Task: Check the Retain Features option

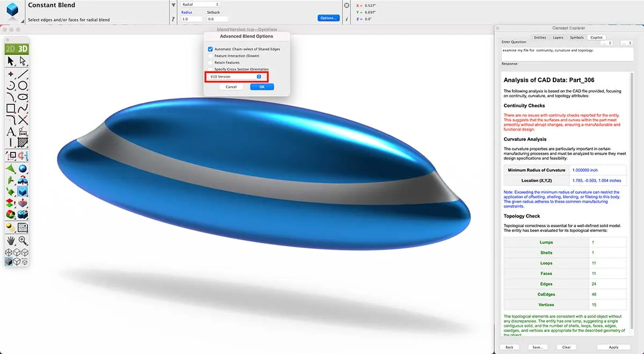Action: [x=210, y=62]
